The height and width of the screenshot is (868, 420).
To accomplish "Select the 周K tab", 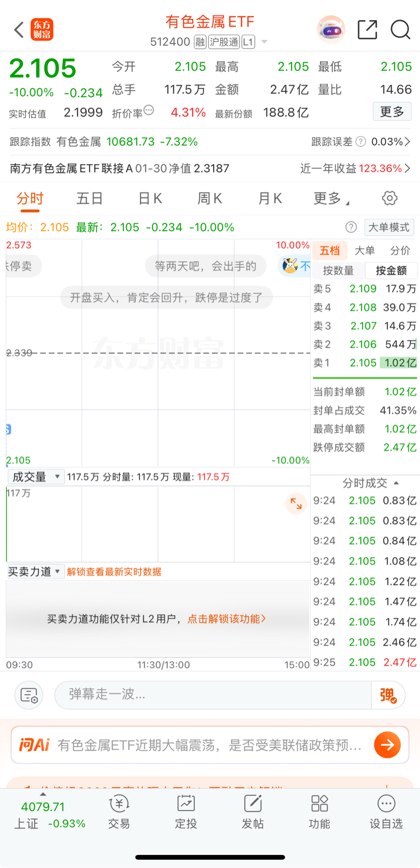I will (x=210, y=199).
